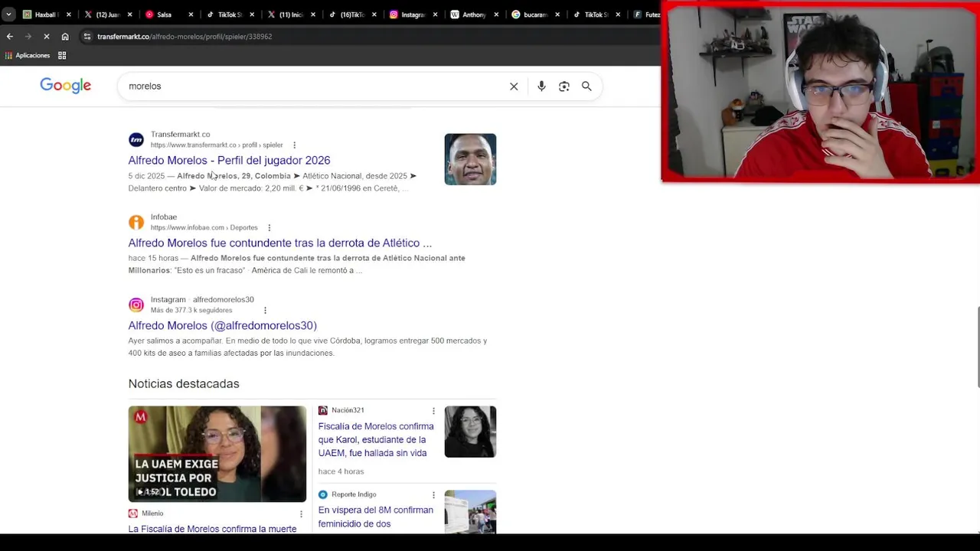The width and height of the screenshot is (980, 551).
Task: Open En víspera del 8M confirman article
Action: click(x=376, y=517)
